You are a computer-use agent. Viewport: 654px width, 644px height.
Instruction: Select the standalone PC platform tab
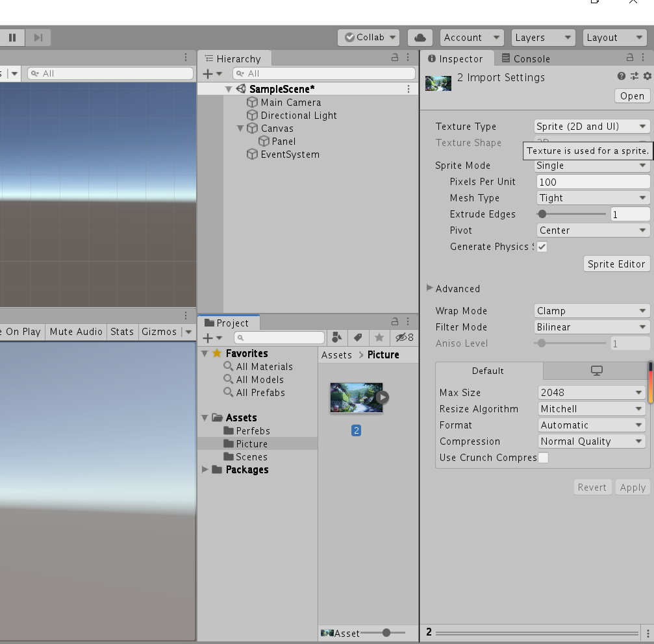click(x=596, y=371)
